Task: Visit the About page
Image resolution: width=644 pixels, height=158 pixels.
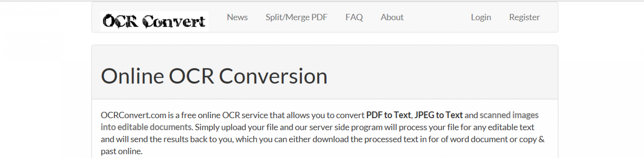Action: [x=392, y=17]
